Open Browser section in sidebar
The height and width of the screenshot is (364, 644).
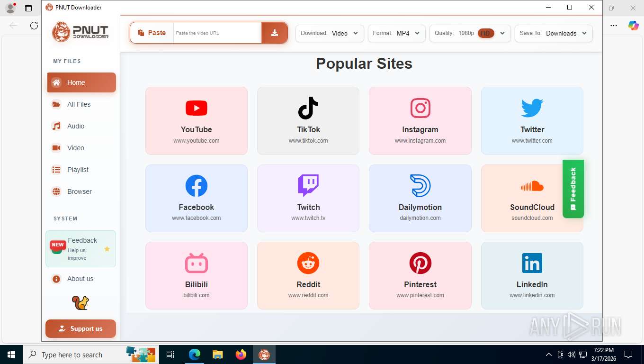81,191
